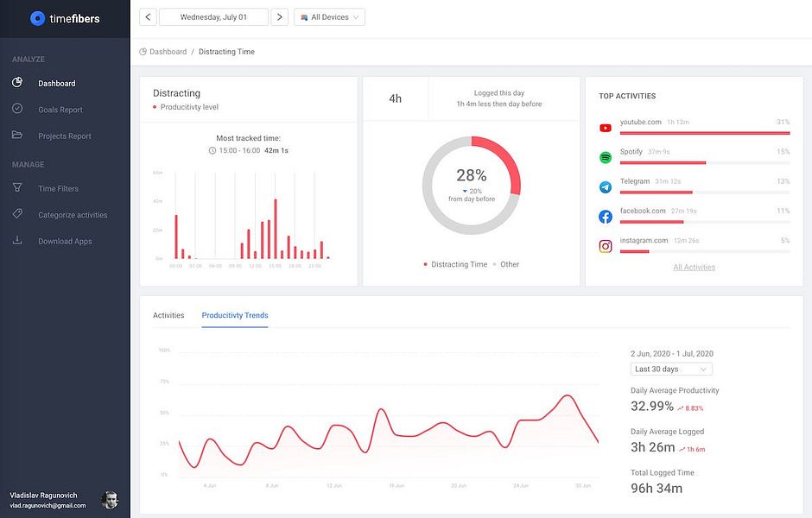812x518 pixels.
Task: Open the All Activities link
Action: [694, 267]
